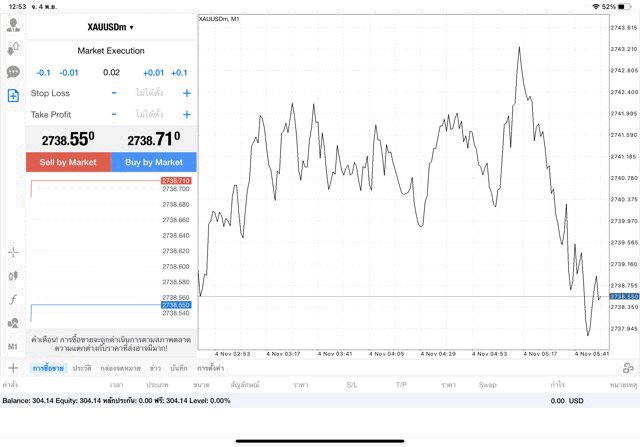Viewport: 640px width, 447px height.
Task: Open the quotes up-down arrows icon
Action: tap(13, 49)
